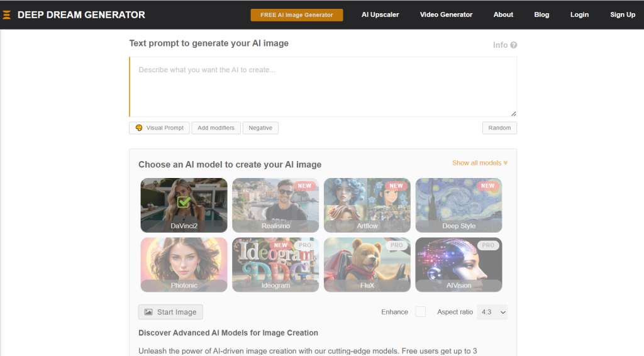The width and height of the screenshot is (644, 356).
Task: Select the DaVinci2 model thumbnail
Action: pos(184,205)
